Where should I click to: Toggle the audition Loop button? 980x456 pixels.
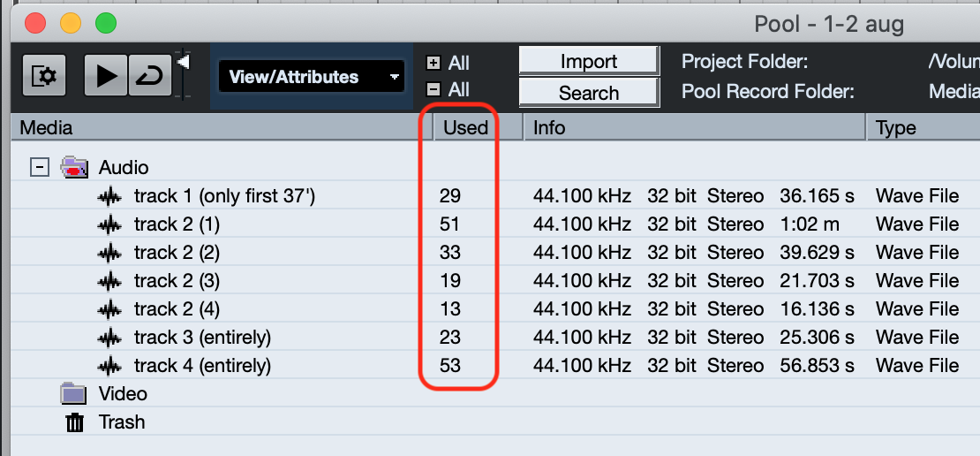coord(150,77)
